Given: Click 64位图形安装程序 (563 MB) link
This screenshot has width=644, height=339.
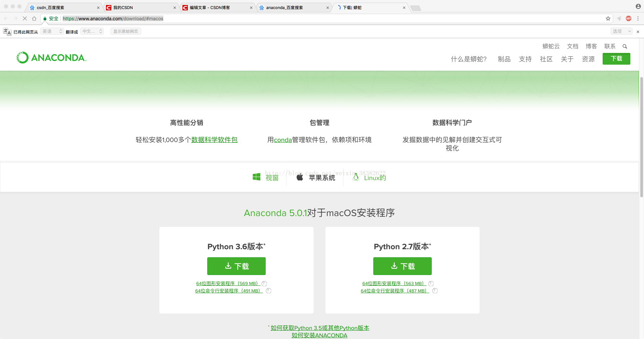Looking at the screenshot, I should coord(394,283).
